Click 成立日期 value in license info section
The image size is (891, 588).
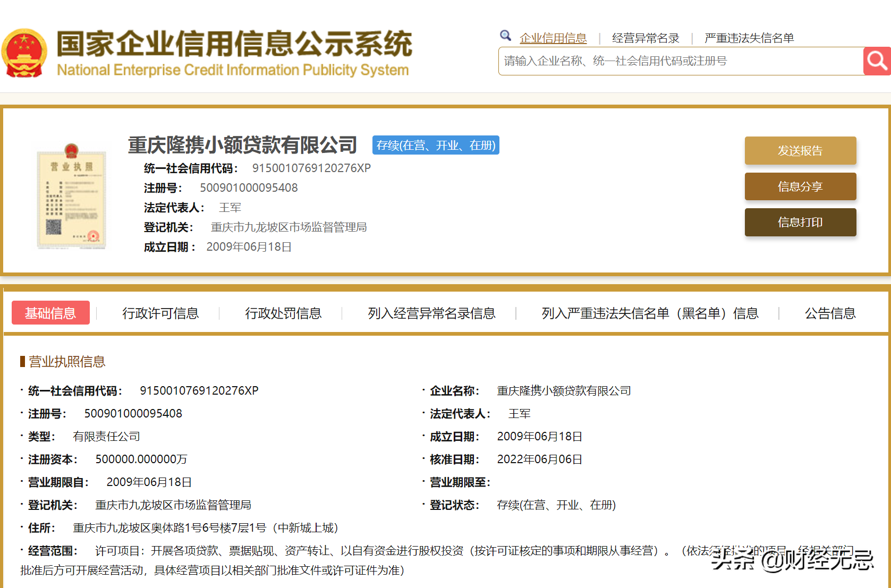[539, 436]
